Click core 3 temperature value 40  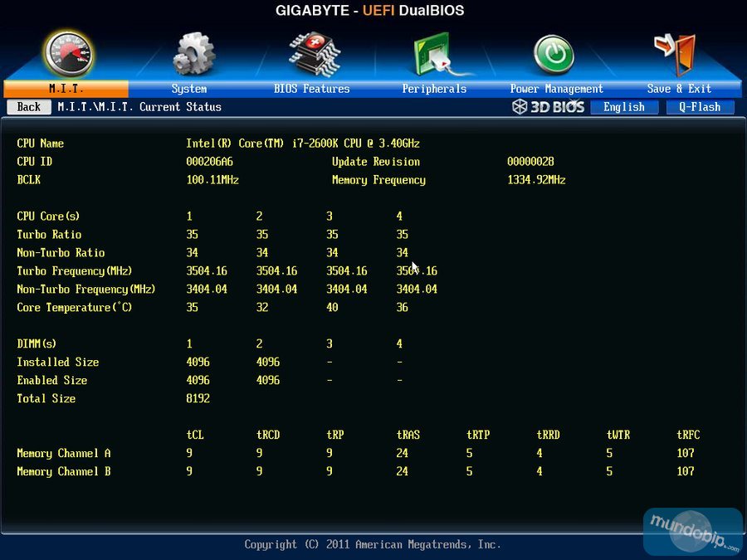(x=332, y=307)
